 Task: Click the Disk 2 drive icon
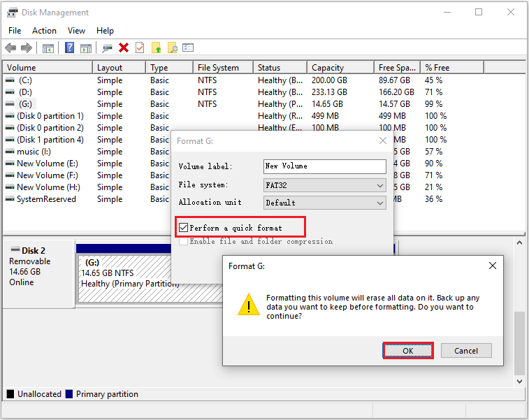tap(15, 249)
